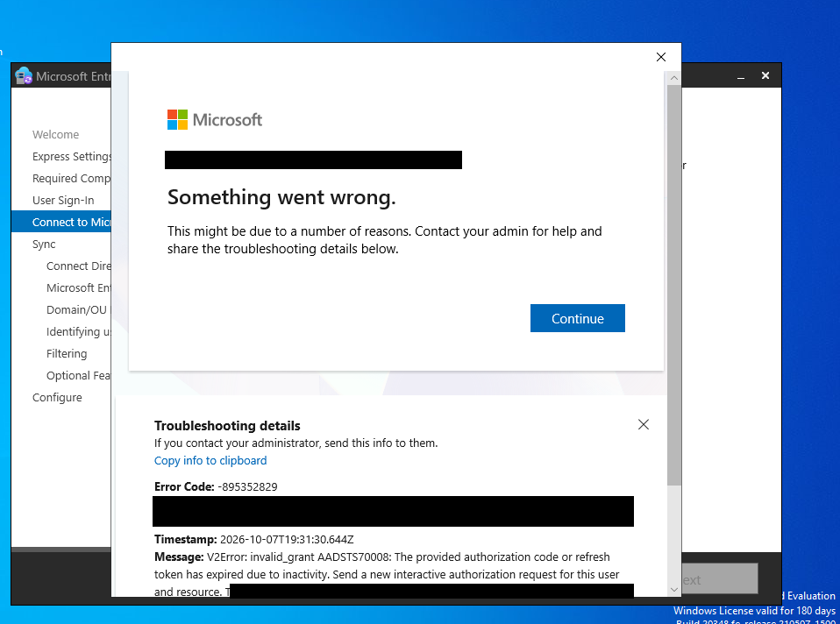Minimize the Microsoft Entra Connect window

coord(741,76)
